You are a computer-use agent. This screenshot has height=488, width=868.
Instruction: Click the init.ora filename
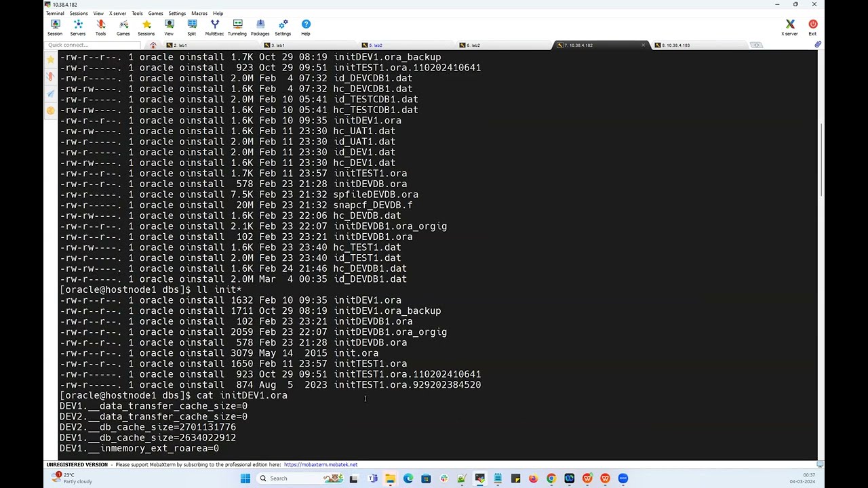tap(356, 353)
